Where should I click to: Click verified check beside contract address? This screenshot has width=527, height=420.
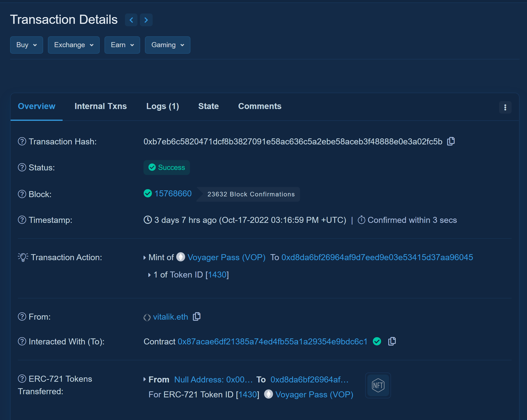pyautogui.click(x=377, y=341)
